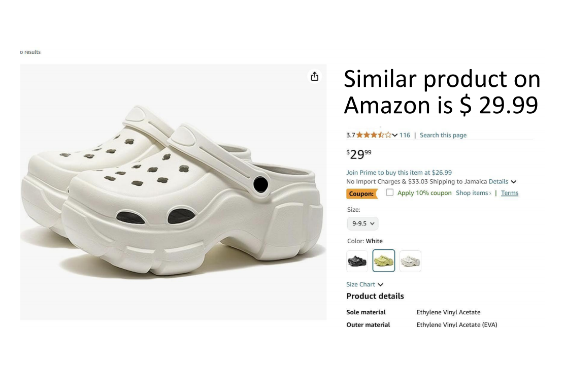The width and height of the screenshot is (564, 392).
Task: Click the share icon above the product image
Action: point(315,76)
